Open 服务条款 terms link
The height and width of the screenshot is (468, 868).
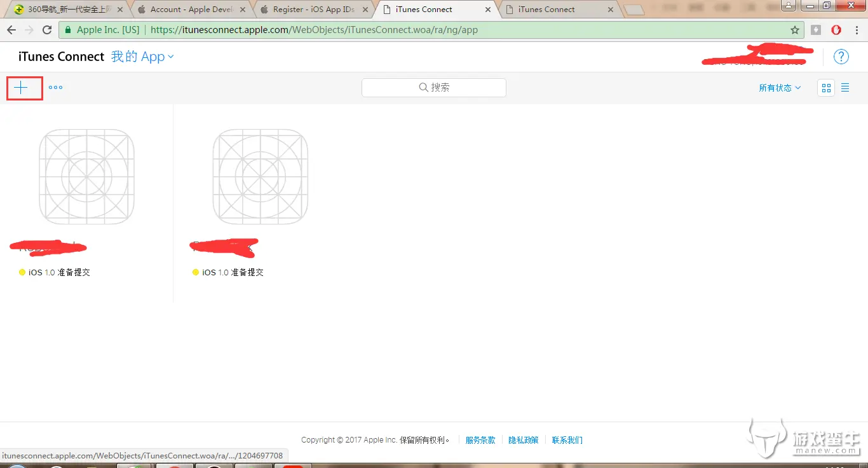tap(480, 440)
